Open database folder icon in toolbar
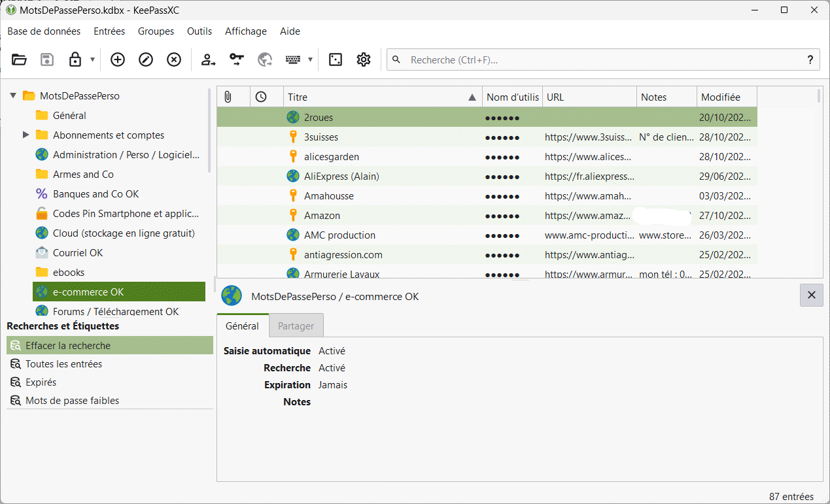Viewport: 830px width, 504px height. [20, 60]
